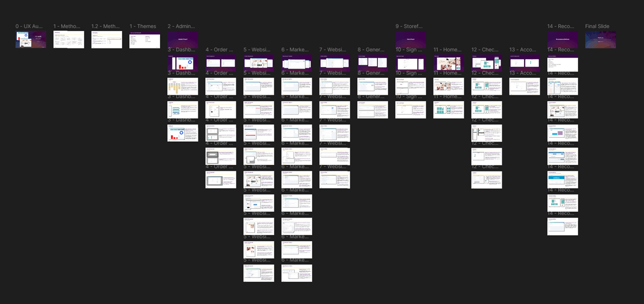Image resolution: width=644 pixels, height=304 pixels.
Task: Select the "0 - UX Au..." frame title
Action: [x=28, y=26]
